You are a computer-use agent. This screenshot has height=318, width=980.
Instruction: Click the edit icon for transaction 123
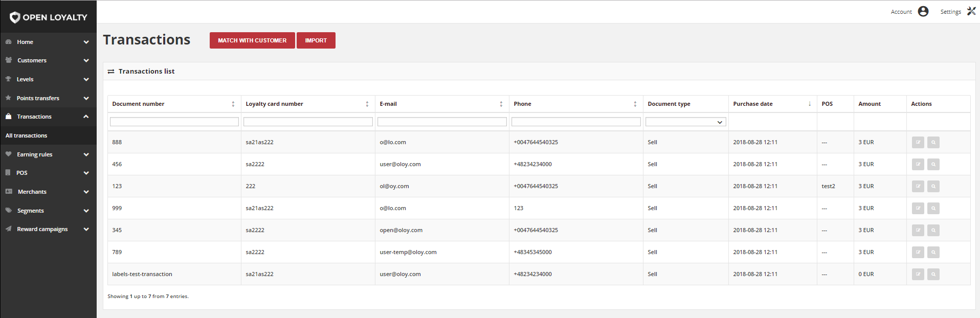(918, 186)
